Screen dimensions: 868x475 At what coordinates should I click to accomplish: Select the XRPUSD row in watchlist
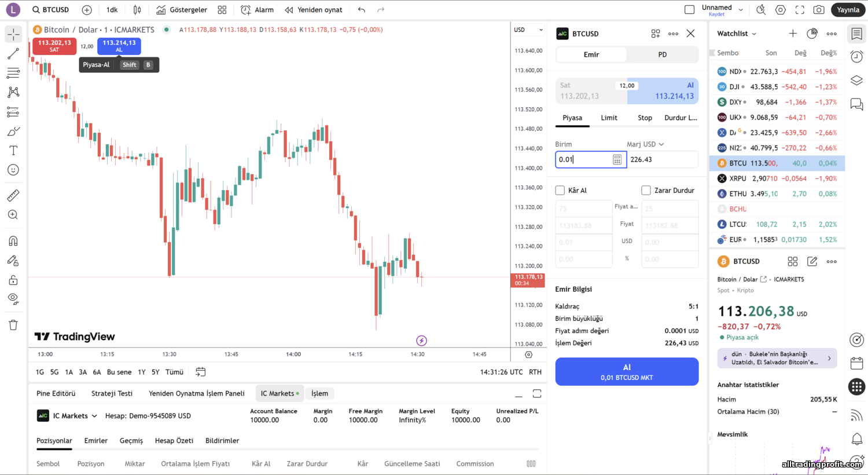[777, 178]
